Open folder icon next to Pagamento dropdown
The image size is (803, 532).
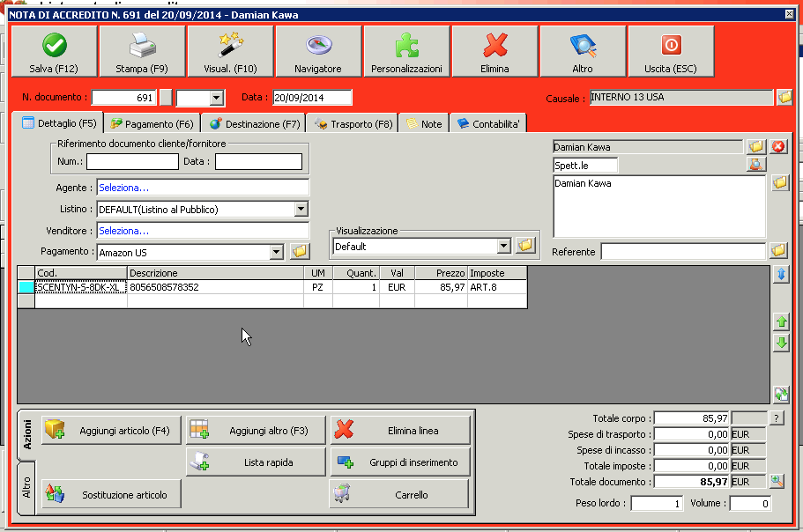pyautogui.click(x=300, y=251)
